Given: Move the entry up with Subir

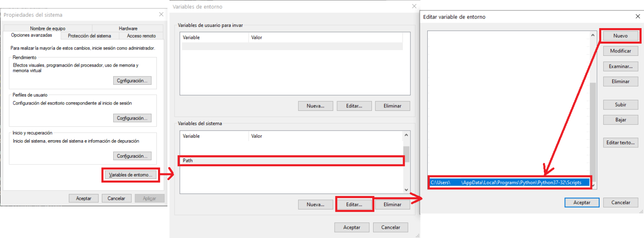Looking at the screenshot, I should (x=621, y=105).
